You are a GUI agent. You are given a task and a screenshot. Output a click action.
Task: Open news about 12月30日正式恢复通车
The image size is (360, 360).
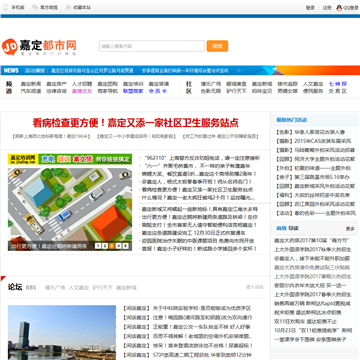pyautogui.click(x=194, y=233)
